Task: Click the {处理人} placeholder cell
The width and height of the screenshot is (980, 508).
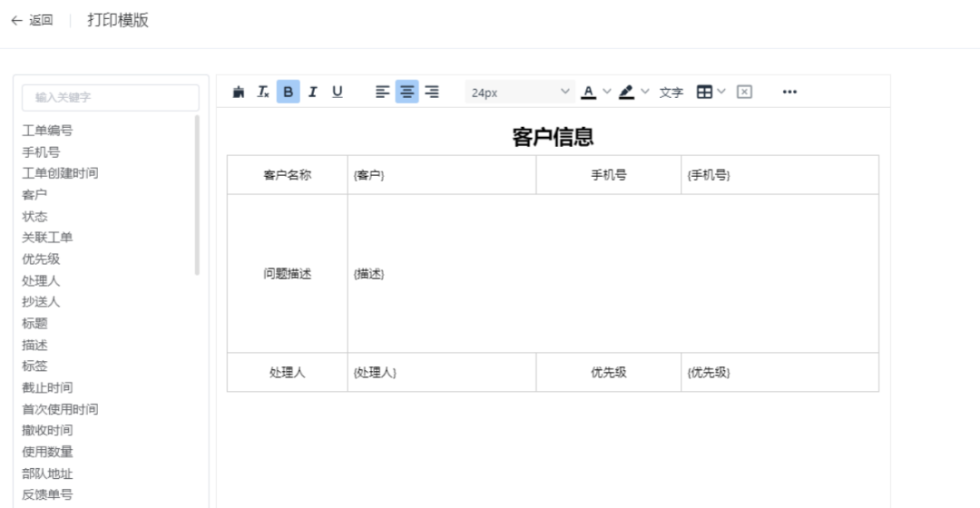Action: click(x=442, y=373)
